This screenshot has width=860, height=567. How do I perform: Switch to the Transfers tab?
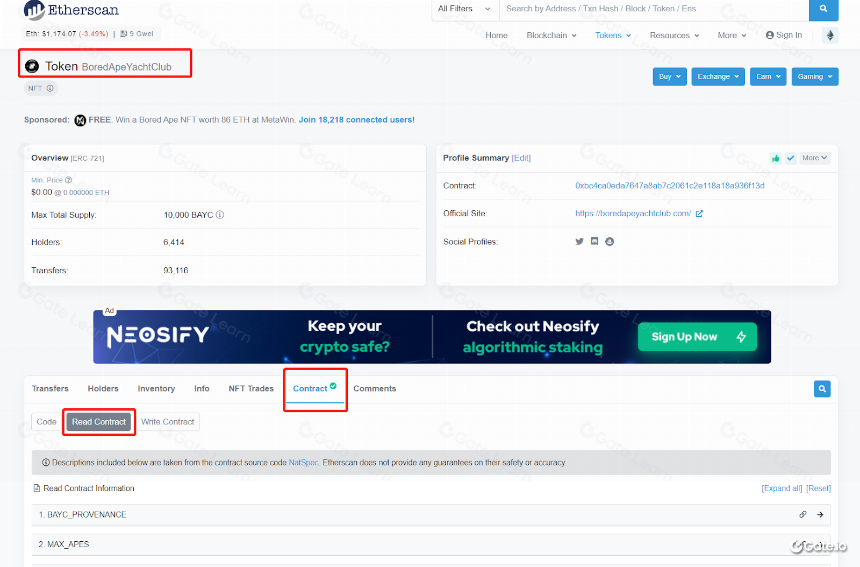[x=50, y=389]
